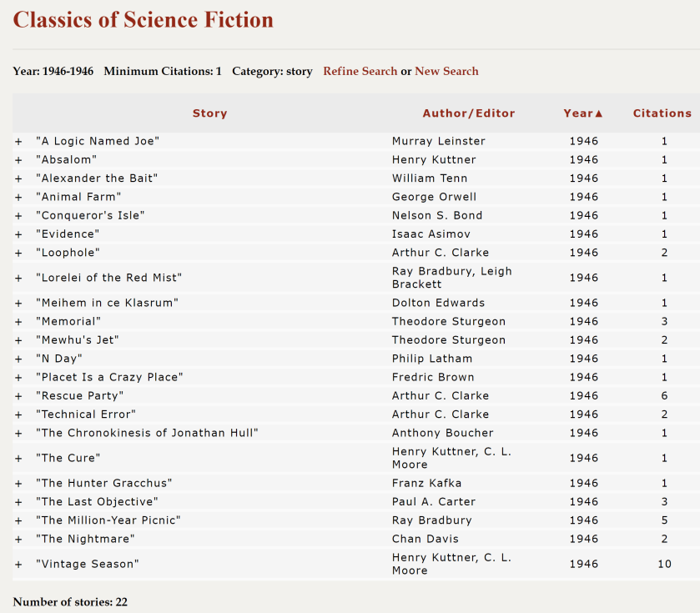
Task: Expand "Technical Error" plus sign
Action: (18, 415)
